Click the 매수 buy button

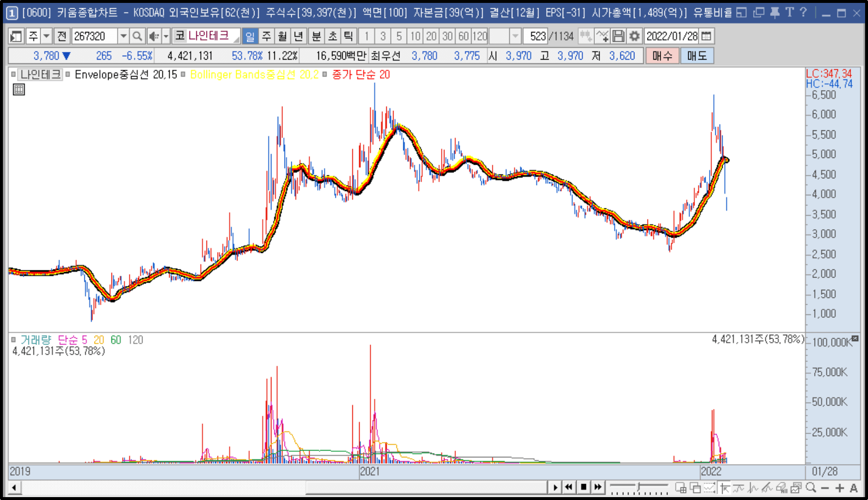(x=662, y=56)
